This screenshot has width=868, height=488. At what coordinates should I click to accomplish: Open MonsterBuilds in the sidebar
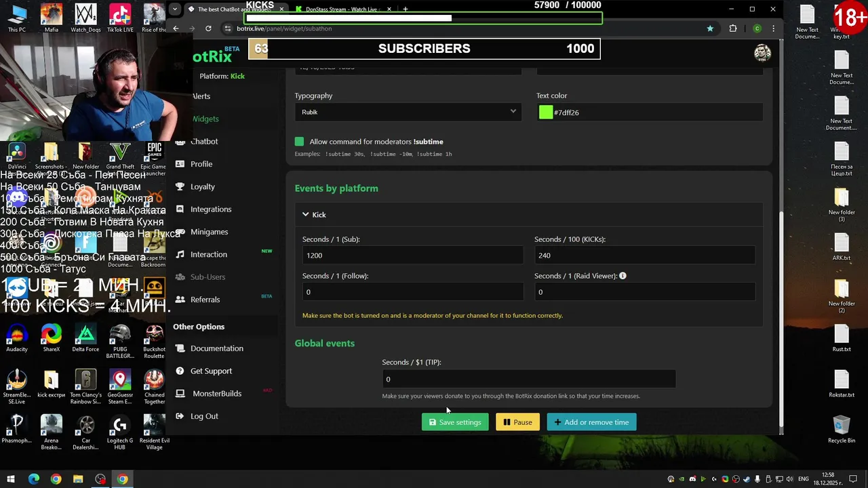(x=216, y=394)
